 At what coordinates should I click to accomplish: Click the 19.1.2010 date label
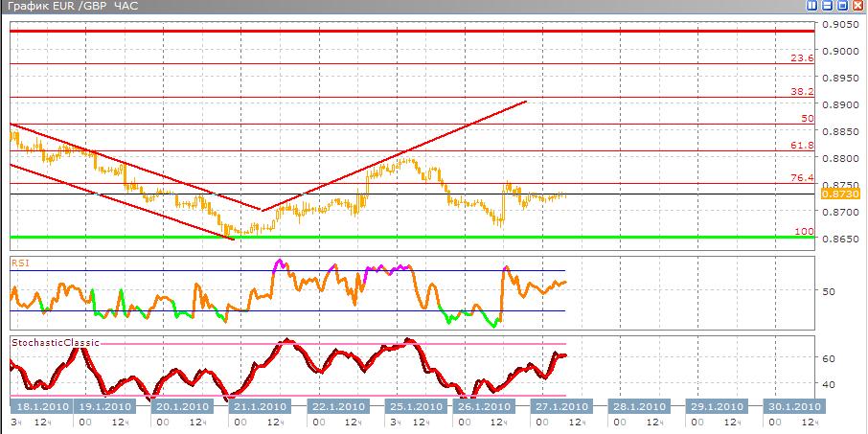104,407
